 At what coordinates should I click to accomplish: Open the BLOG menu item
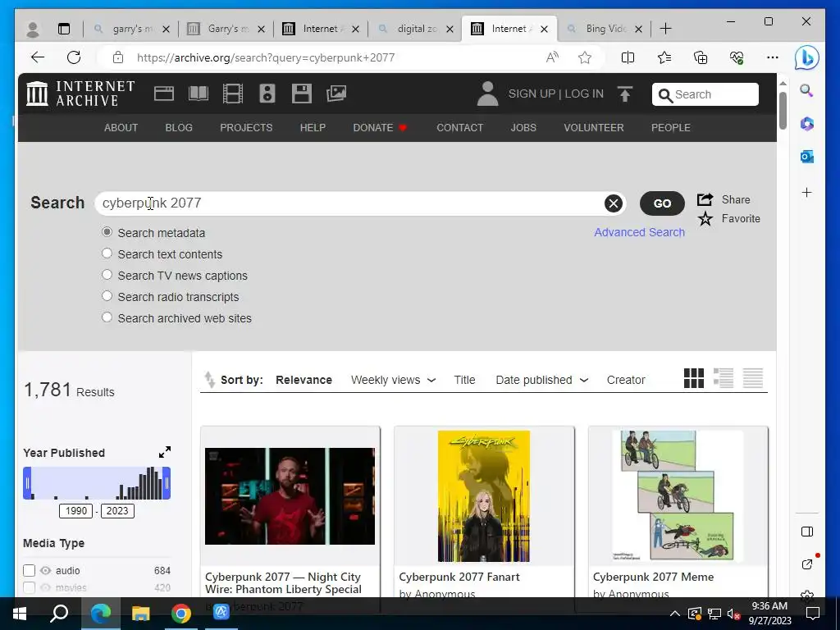coord(179,127)
